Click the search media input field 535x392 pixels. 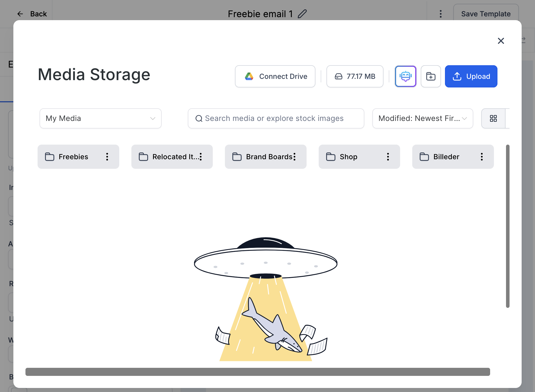click(276, 118)
